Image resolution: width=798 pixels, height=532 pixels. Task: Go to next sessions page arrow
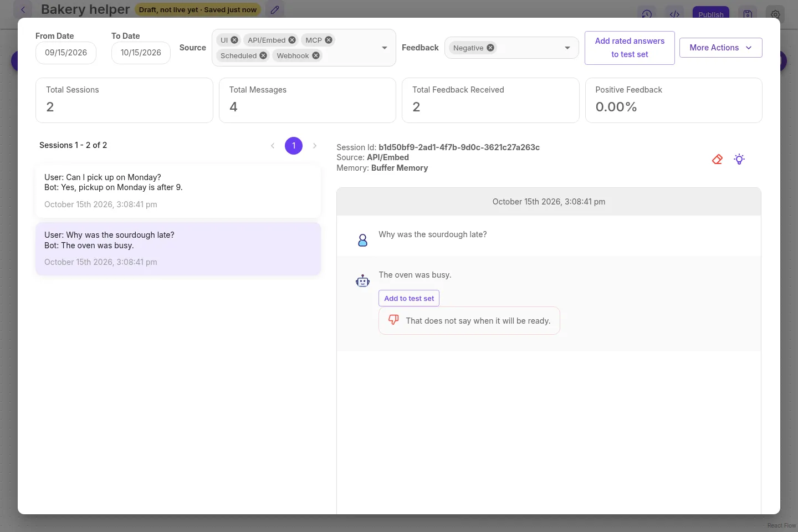click(x=315, y=146)
